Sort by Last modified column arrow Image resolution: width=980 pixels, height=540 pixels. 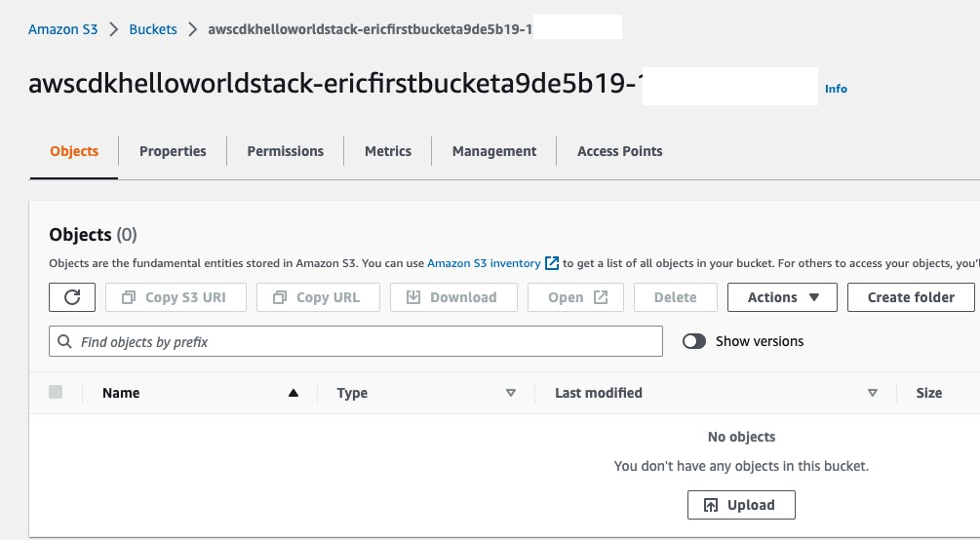[x=873, y=393]
